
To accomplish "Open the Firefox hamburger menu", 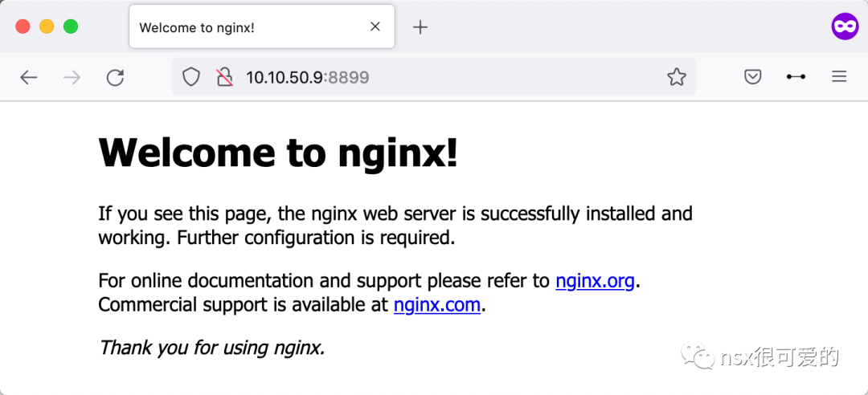I will click(839, 77).
